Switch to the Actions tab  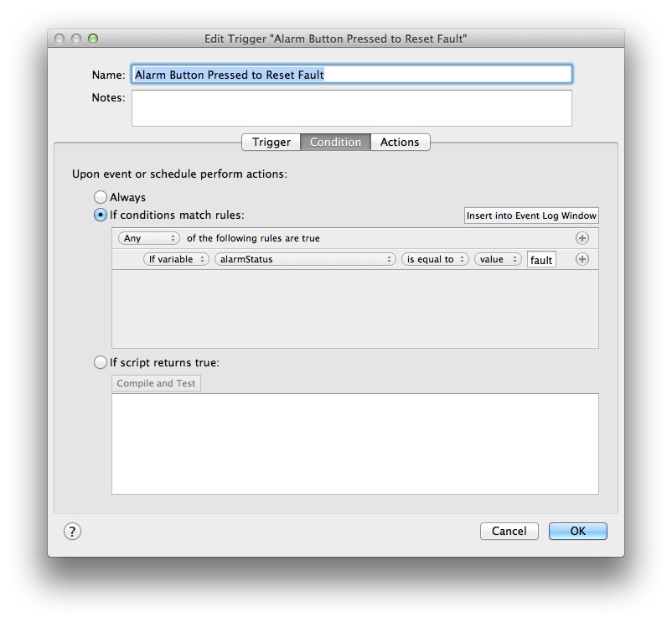pyautogui.click(x=400, y=142)
